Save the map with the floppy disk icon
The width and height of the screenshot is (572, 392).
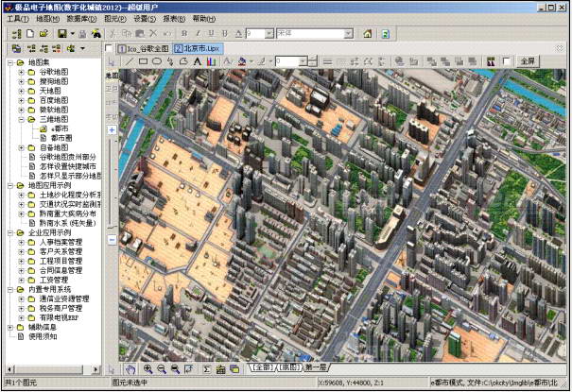click(x=62, y=34)
